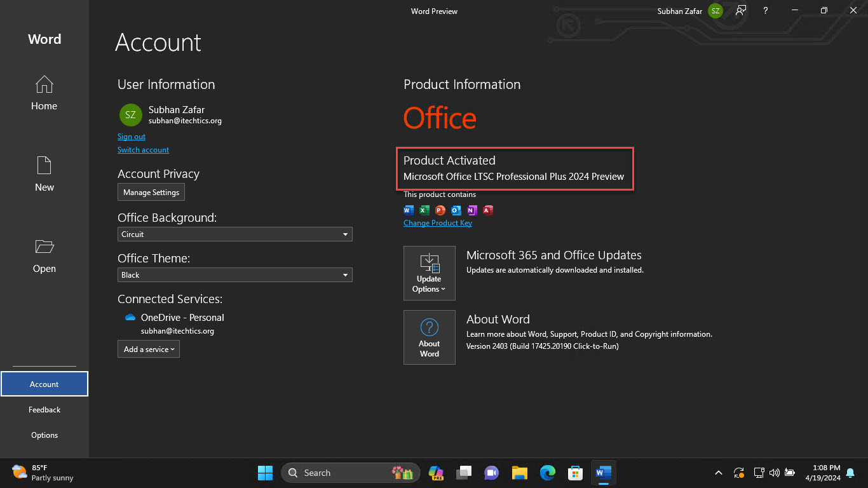Click the battery icon in system tray
Image resolution: width=868 pixels, height=488 pixels.
(x=790, y=473)
